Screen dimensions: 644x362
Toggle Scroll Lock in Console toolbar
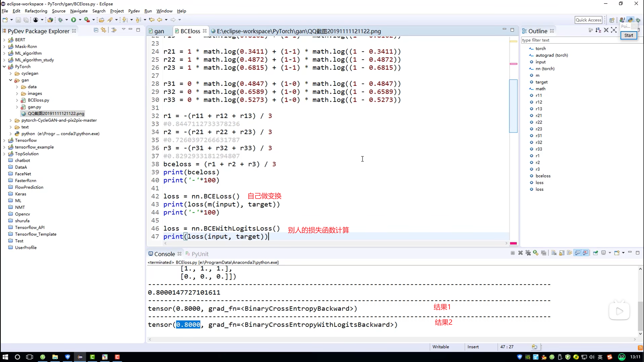(562, 253)
